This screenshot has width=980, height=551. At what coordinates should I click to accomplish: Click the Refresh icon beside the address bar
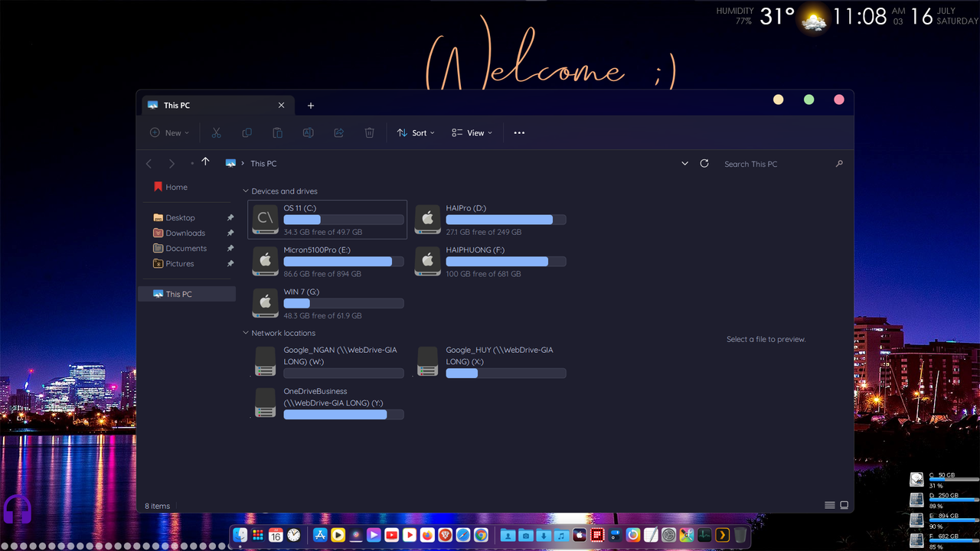(704, 163)
